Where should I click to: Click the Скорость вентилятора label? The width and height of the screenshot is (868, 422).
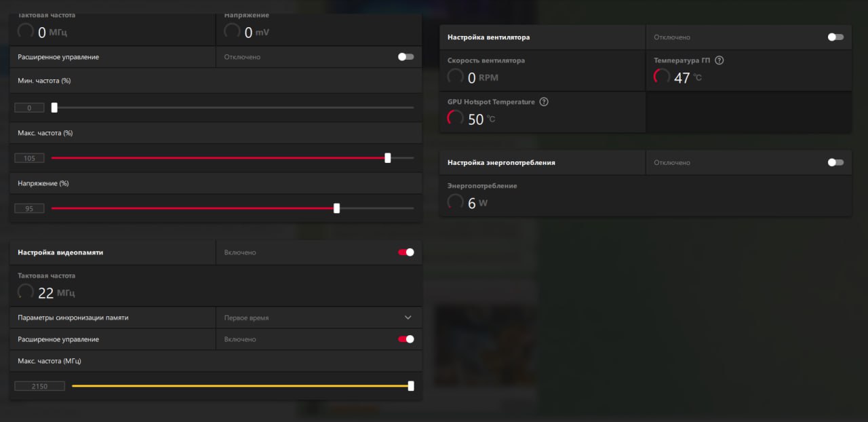pyautogui.click(x=486, y=60)
